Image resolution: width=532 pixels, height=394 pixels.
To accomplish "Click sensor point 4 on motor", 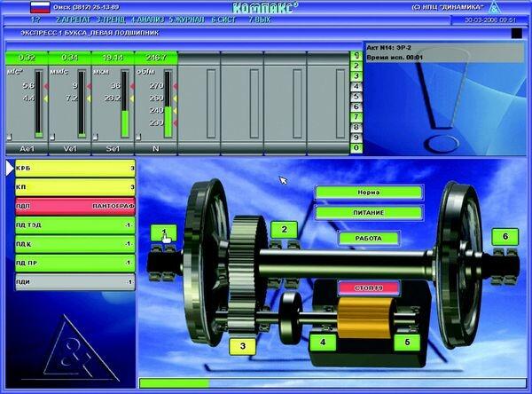I will 323,343.
